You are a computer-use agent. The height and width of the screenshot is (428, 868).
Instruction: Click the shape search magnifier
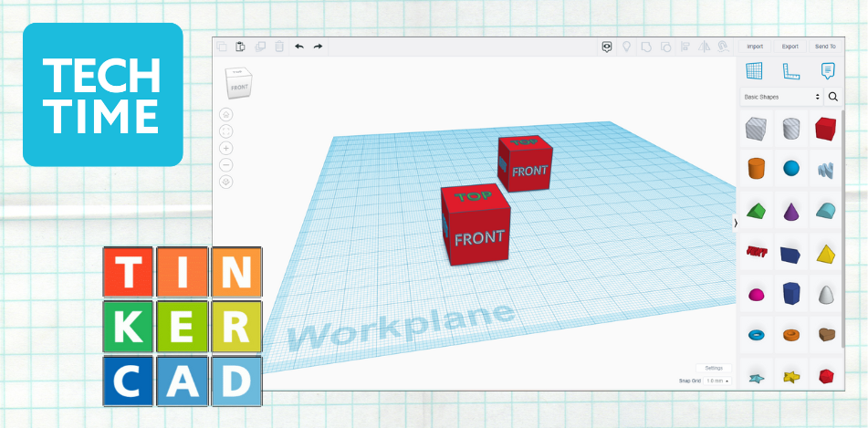[x=833, y=97]
